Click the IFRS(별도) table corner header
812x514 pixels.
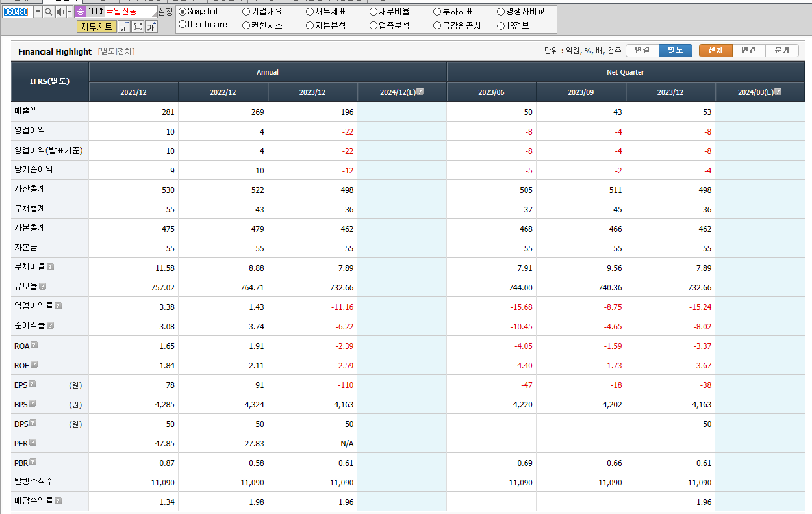click(x=50, y=82)
